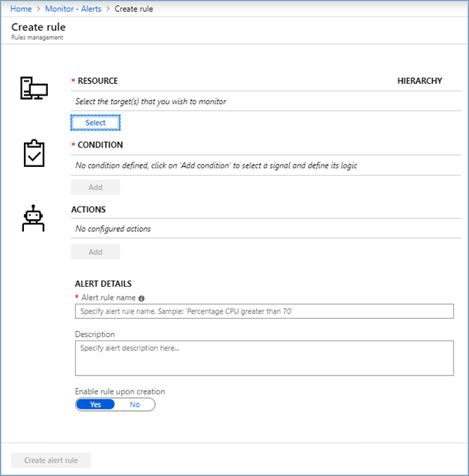Click the ALERT DETAILS heading
Viewport: 469px width, 476px height.
coord(103,284)
